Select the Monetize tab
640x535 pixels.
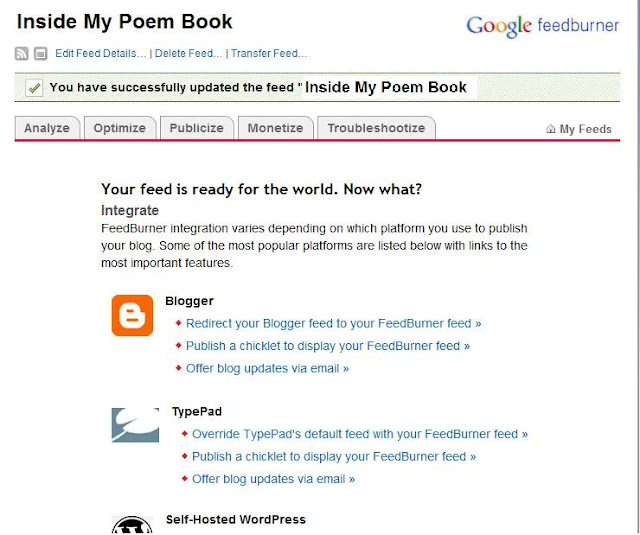tap(275, 128)
